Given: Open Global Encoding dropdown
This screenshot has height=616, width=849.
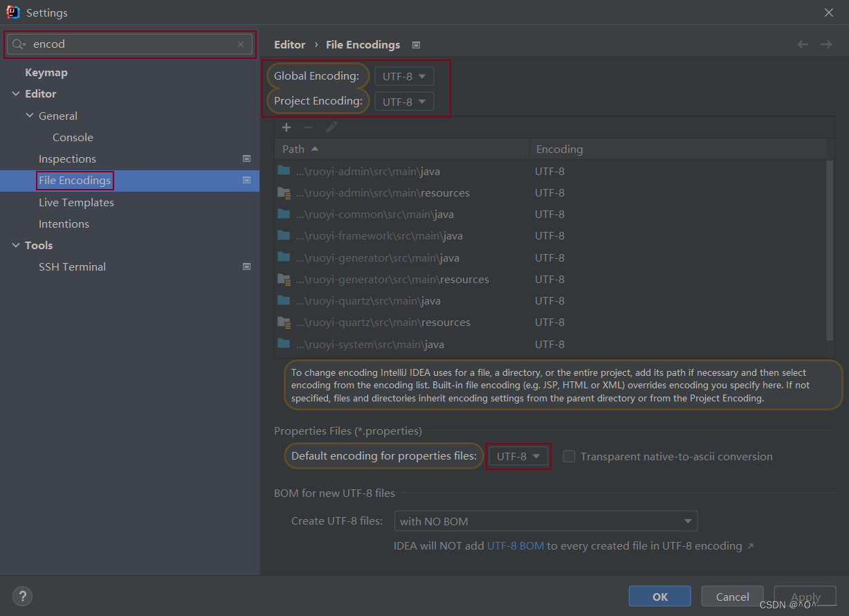Looking at the screenshot, I should click(x=404, y=76).
